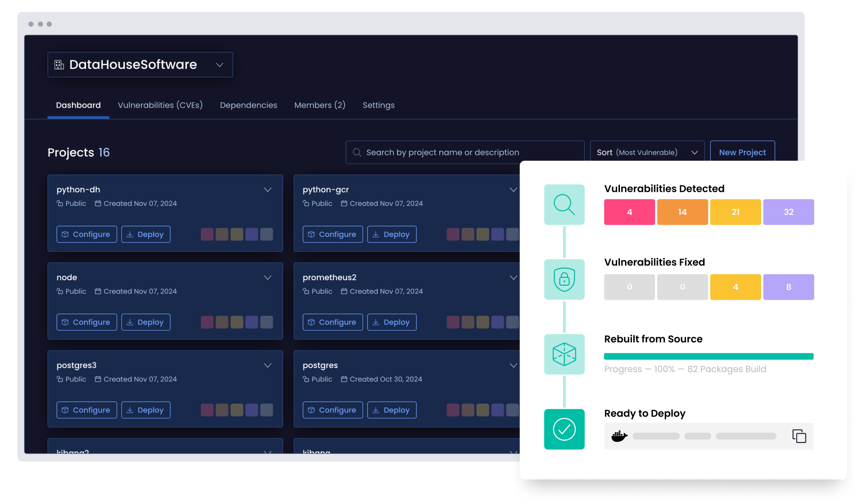Open the Dependencies tab
The image size is (860, 504).
pyautogui.click(x=248, y=105)
